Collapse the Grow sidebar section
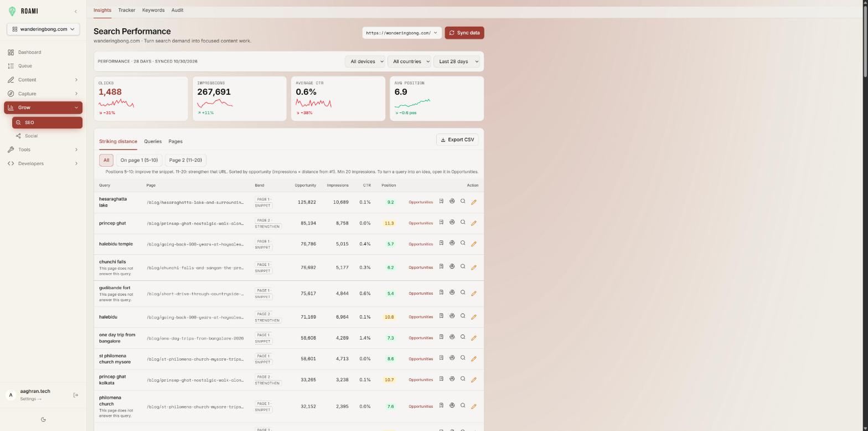The image size is (868, 431). (x=43, y=107)
